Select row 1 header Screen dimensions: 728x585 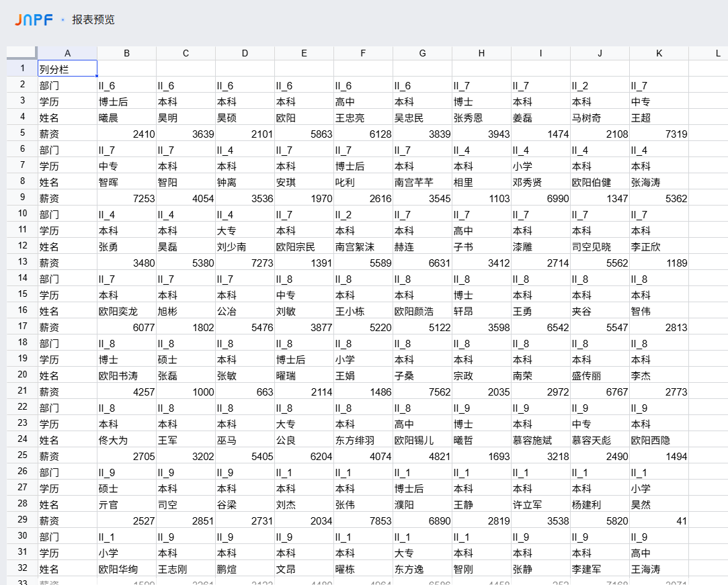pos(22,69)
